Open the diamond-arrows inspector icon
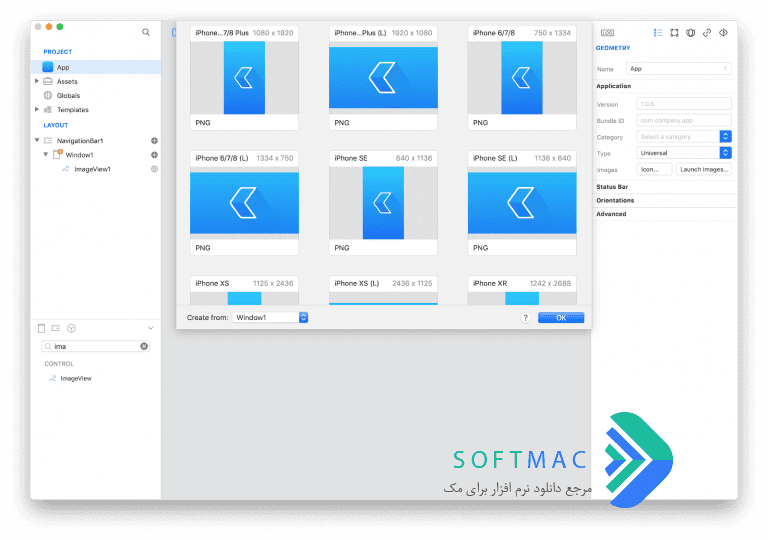The image size is (768, 540). point(723,33)
